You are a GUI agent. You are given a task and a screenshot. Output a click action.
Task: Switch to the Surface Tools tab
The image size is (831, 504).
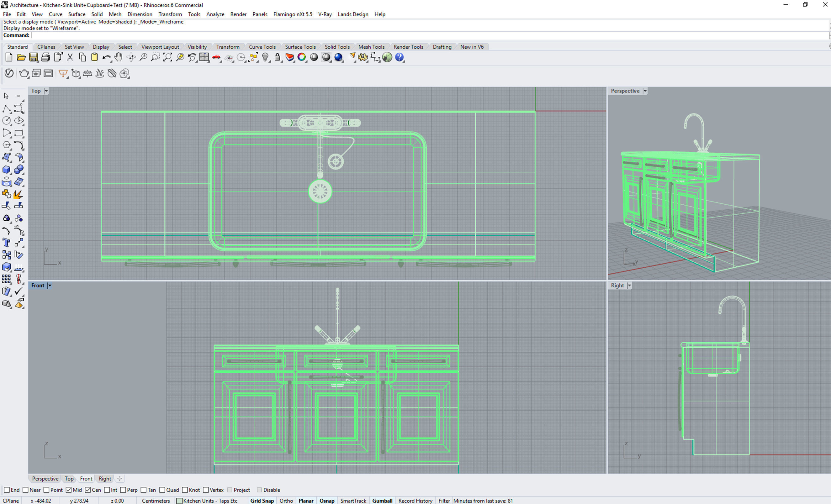(300, 47)
